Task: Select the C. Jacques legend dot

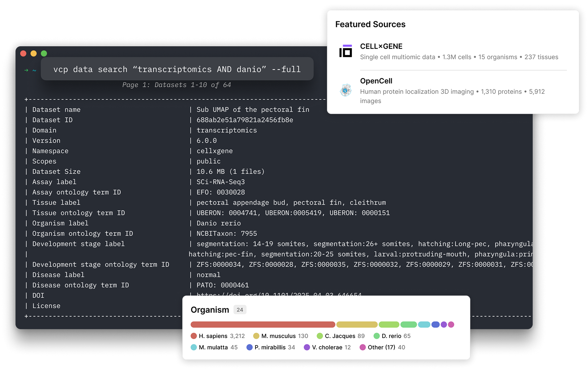Action: pyautogui.click(x=320, y=336)
